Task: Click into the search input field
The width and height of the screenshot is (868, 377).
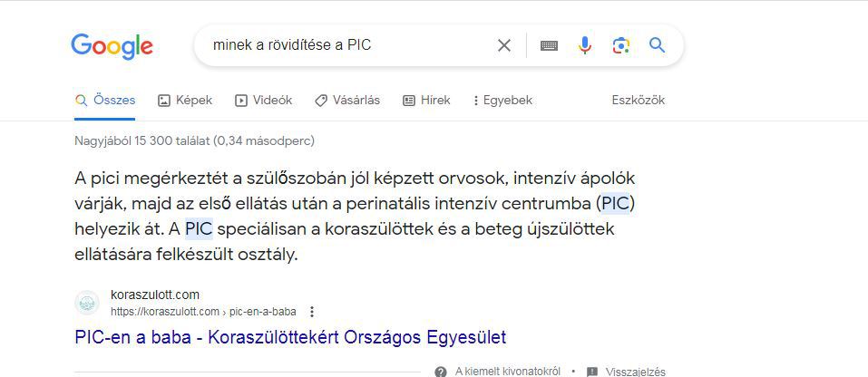Action: click(x=345, y=45)
